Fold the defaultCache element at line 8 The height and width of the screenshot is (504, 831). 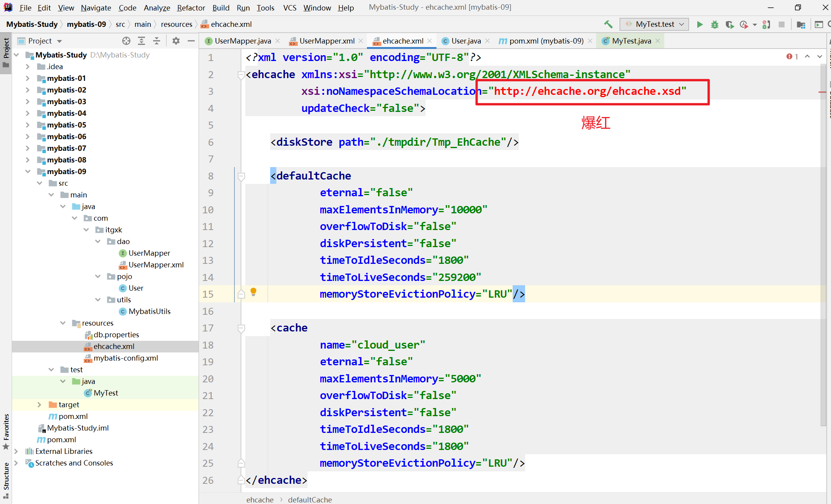point(241,176)
